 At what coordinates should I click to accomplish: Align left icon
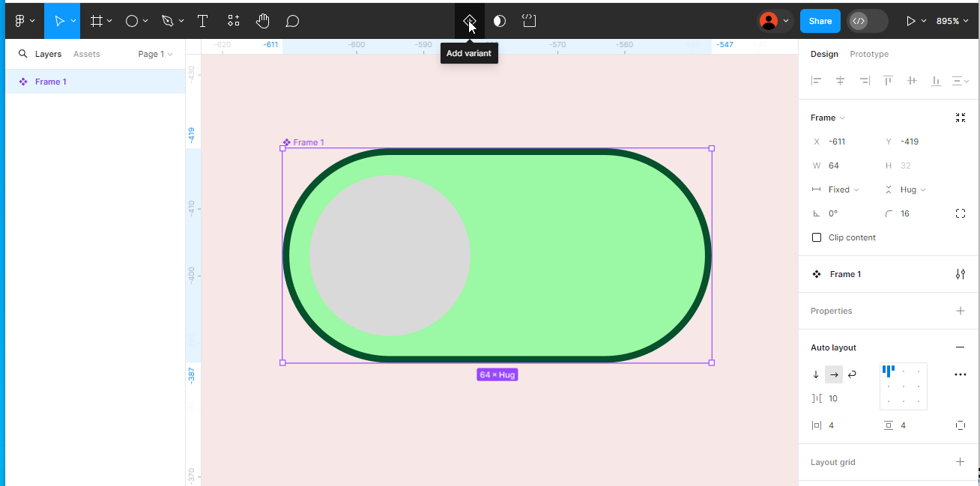(x=817, y=81)
